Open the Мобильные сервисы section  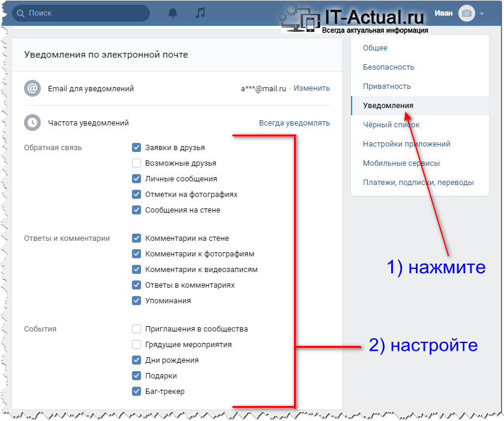tap(401, 163)
